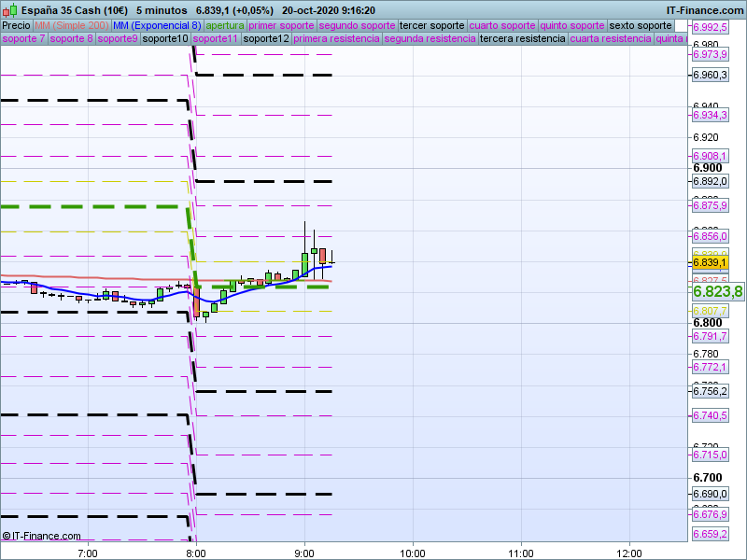Screen dimensions: 747x560
Task: Select the tercera resistencia label
Action: pyautogui.click(x=522, y=38)
